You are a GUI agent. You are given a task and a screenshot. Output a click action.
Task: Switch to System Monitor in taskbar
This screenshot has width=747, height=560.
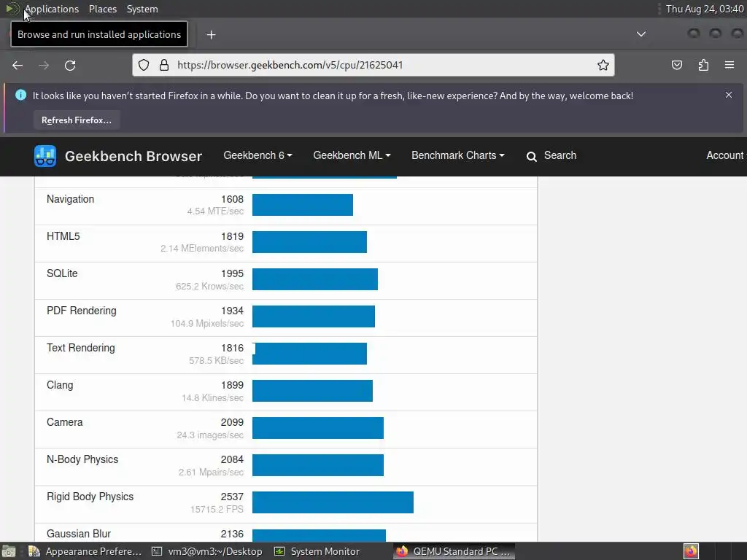(317, 551)
